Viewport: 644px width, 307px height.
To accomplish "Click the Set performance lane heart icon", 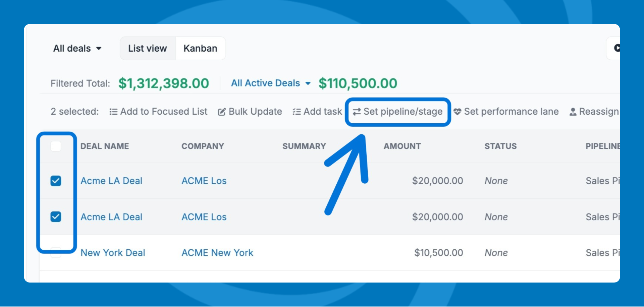I will tap(457, 112).
